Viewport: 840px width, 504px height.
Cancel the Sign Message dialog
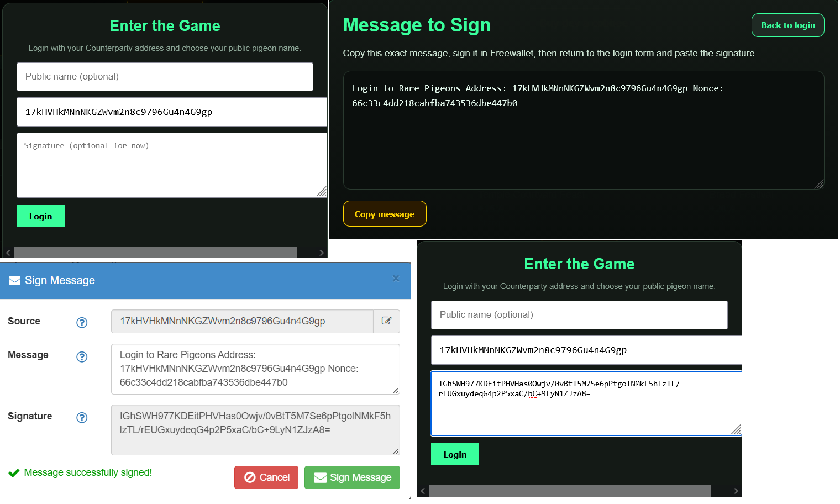click(266, 477)
